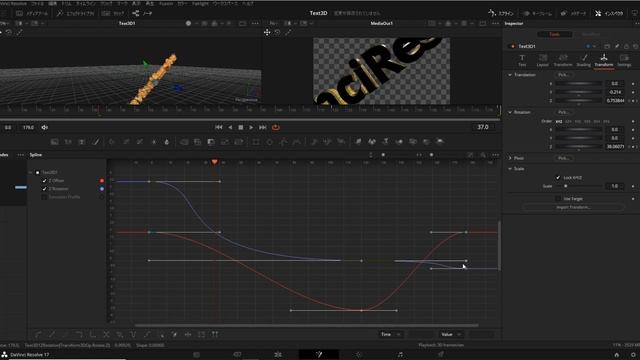Screen dimensions: 640x360
Task: Toggle the Inspector panel button in top bar
Action: (610, 13)
